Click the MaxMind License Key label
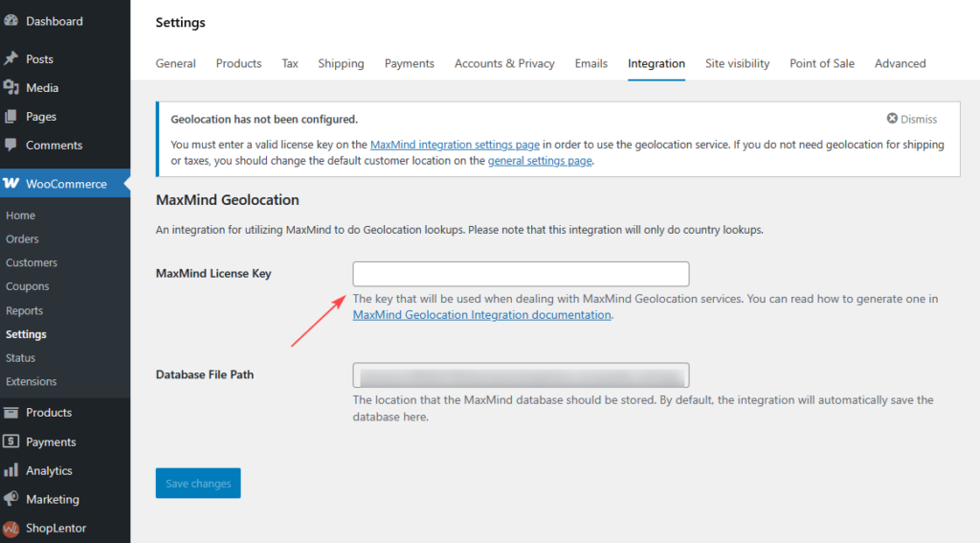Image resolution: width=980 pixels, height=543 pixels. (x=213, y=273)
